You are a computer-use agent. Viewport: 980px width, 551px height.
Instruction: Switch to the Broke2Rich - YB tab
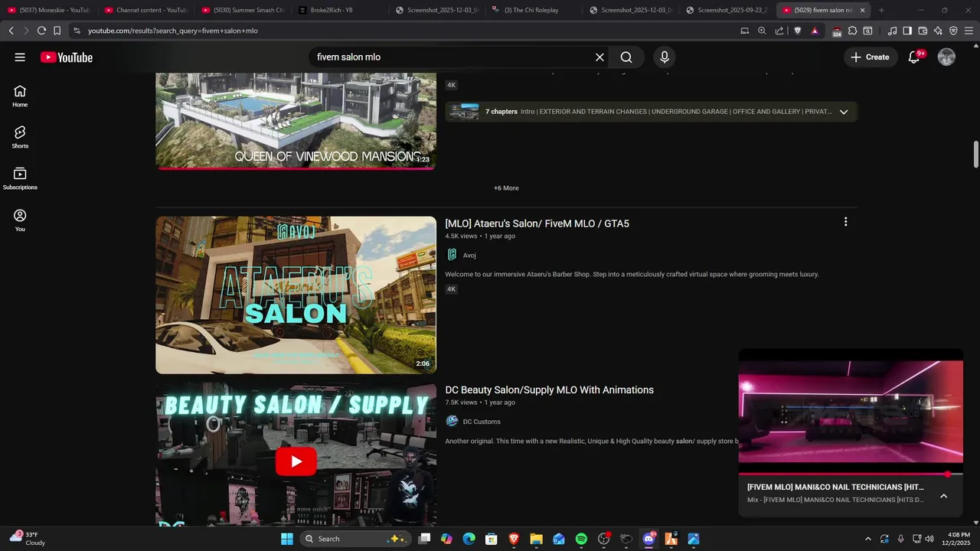pos(340,10)
